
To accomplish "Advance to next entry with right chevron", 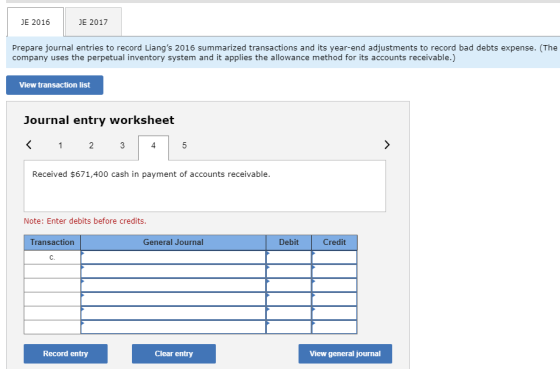I will tap(387, 145).
